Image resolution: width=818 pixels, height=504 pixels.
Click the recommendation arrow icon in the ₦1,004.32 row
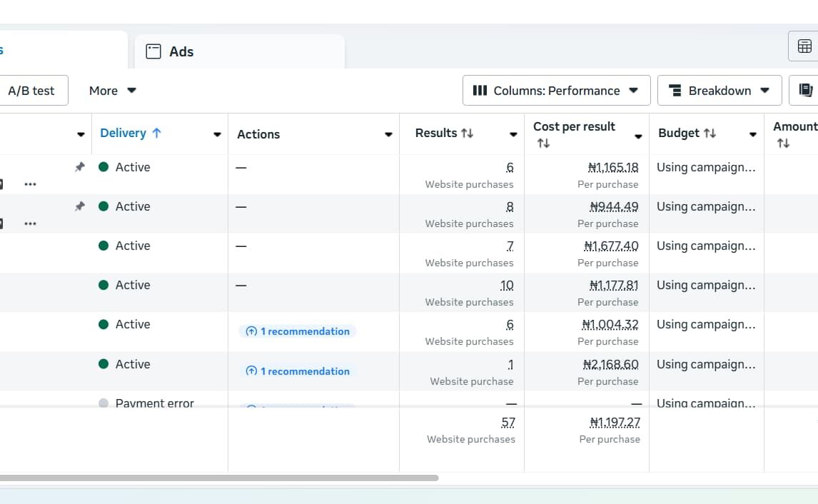click(251, 331)
